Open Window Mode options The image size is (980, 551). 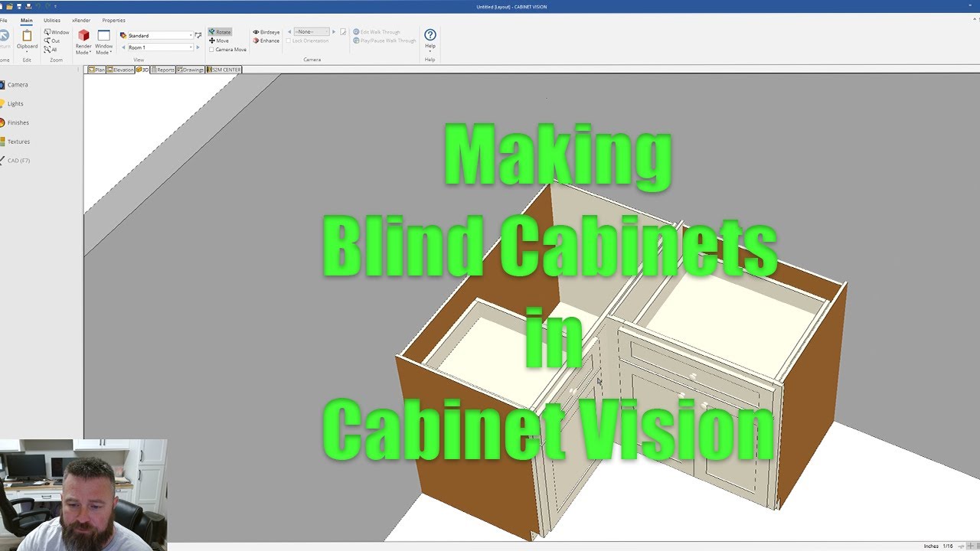point(103,41)
